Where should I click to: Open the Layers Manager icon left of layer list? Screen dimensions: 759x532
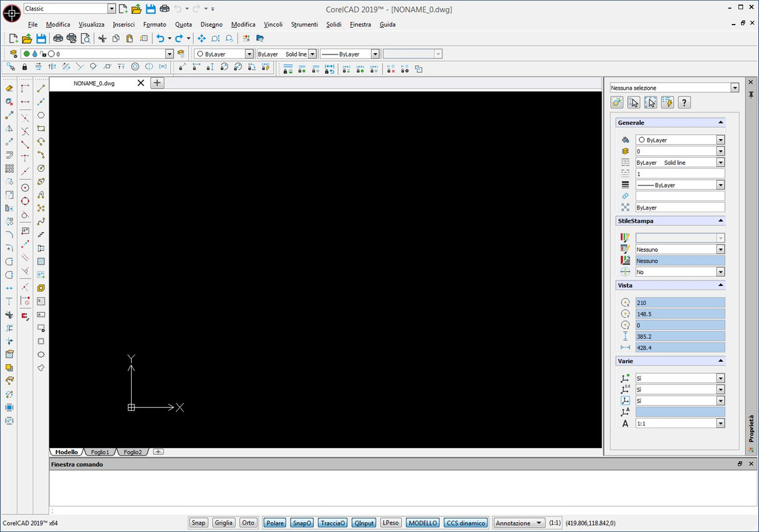pyautogui.click(x=13, y=54)
